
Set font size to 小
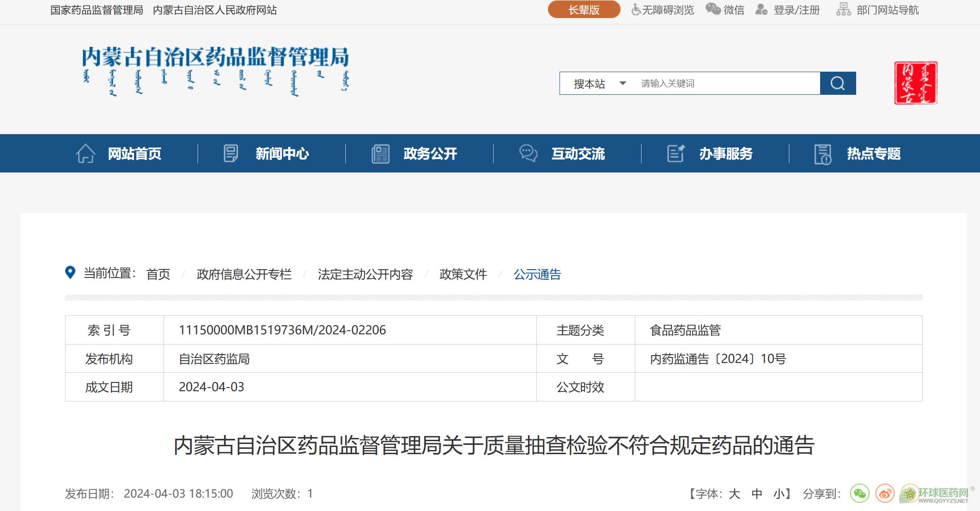click(x=779, y=494)
